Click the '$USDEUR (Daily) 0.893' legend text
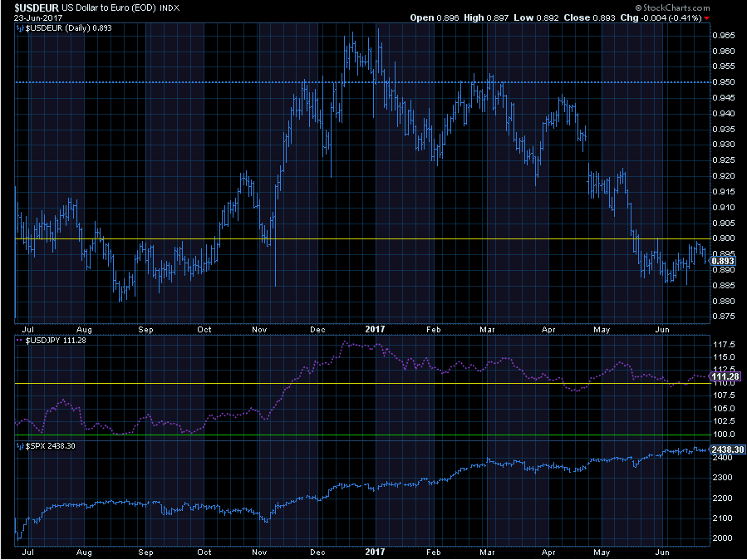 tap(69, 28)
